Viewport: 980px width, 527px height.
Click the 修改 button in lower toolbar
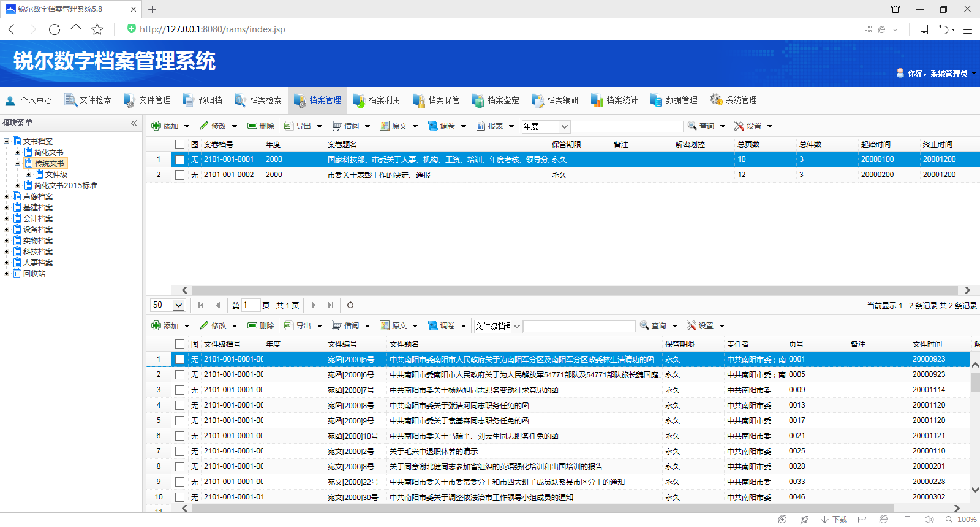[x=213, y=326]
